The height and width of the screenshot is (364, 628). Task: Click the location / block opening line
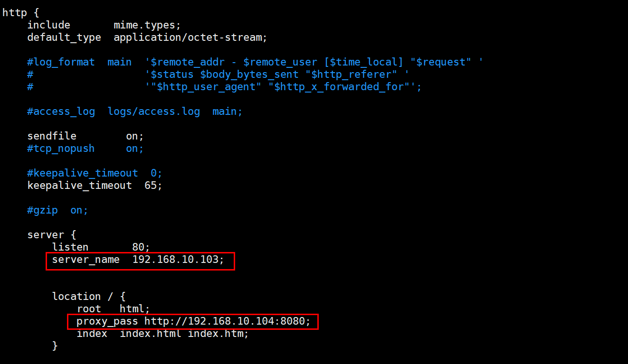pos(89,297)
